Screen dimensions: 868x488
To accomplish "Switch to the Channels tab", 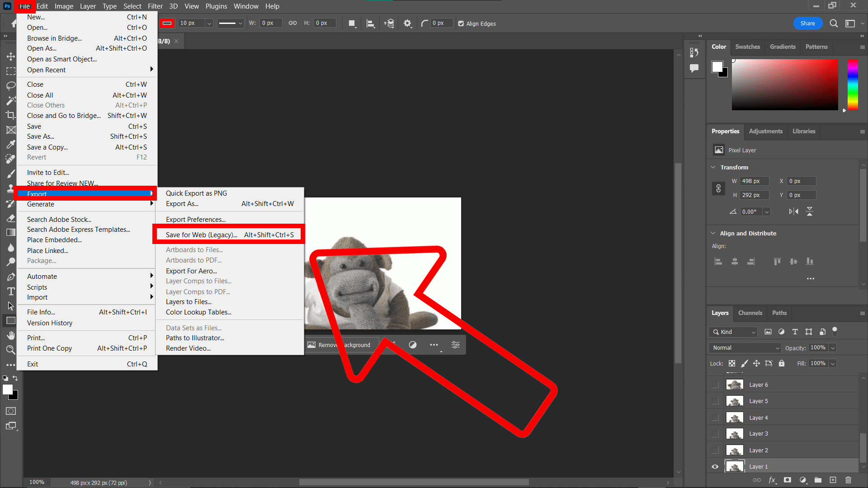I will click(x=750, y=313).
